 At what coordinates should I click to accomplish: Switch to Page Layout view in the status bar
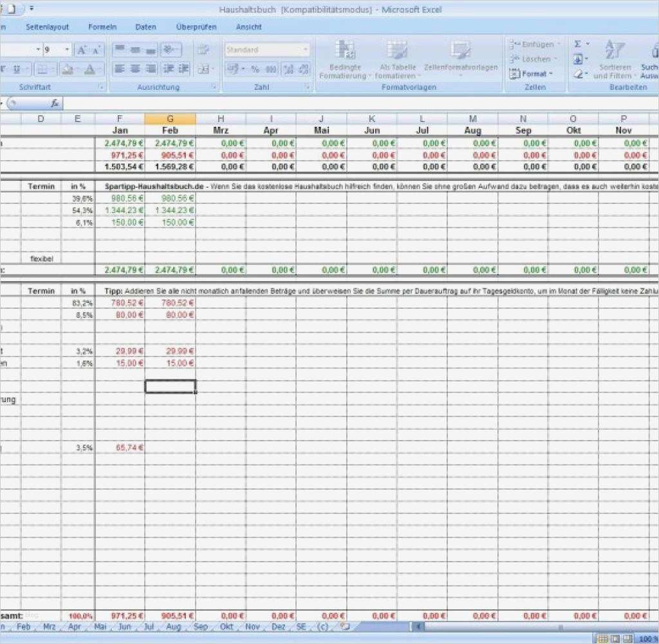[x=615, y=639]
